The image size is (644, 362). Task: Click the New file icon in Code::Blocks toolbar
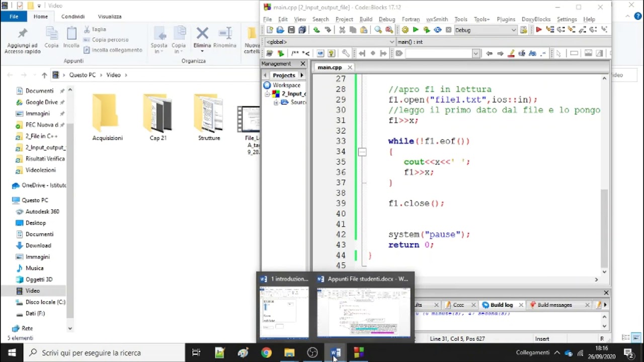pyautogui.click(x=269, y=30)
